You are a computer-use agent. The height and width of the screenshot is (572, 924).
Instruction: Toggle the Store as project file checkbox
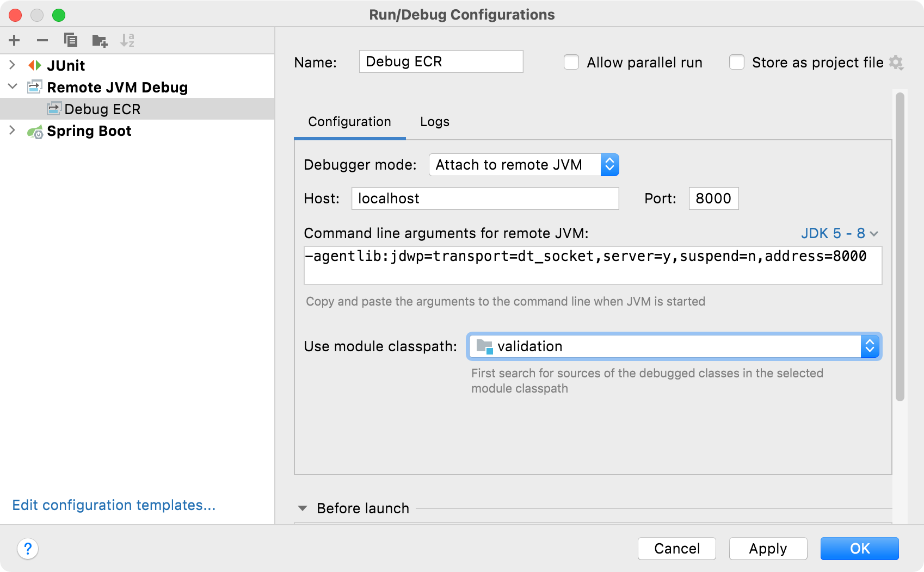point(737,63)
